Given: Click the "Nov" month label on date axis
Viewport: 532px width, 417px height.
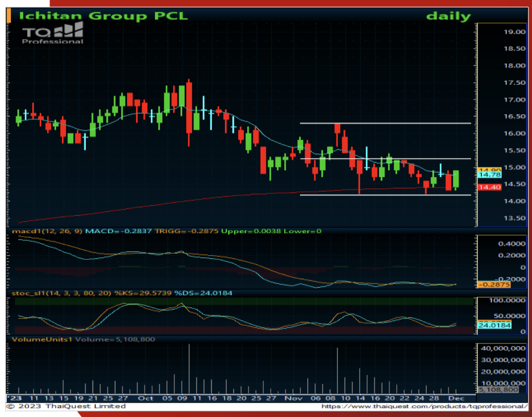Looking at the screenshot, I should tap(293, 398).
